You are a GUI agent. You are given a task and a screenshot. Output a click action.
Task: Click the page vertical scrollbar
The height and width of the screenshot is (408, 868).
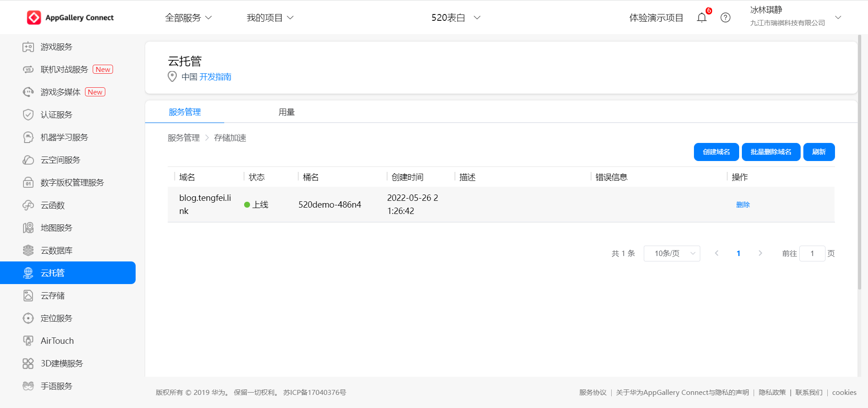tap(859, 163)
